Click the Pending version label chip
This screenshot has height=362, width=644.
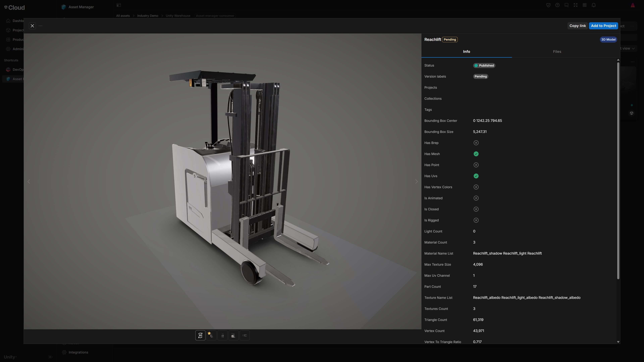[x=480, y=76]
